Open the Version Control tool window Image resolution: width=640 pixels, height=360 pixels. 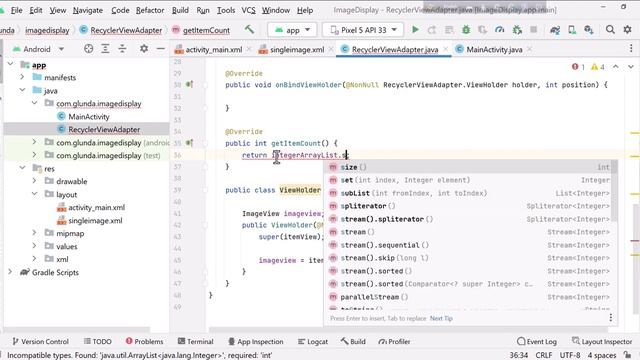[x=40, y=341]
